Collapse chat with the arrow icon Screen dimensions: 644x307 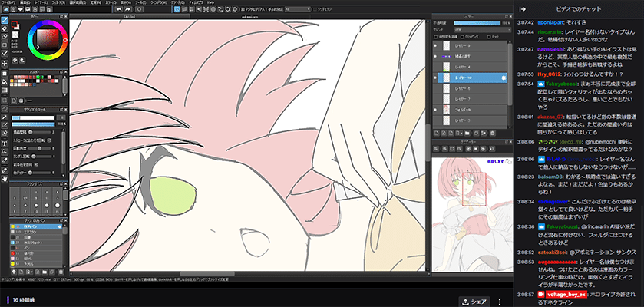(523, 9)
